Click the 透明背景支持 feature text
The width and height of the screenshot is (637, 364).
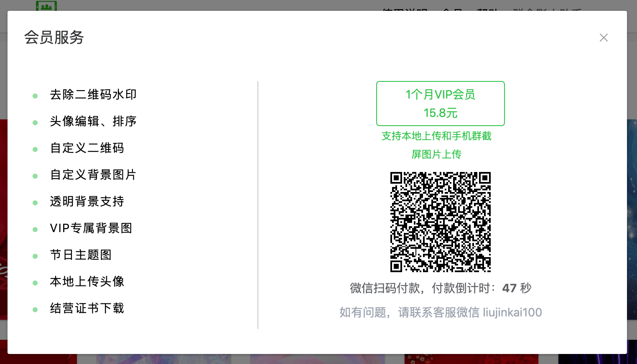[x=87, y=202]
